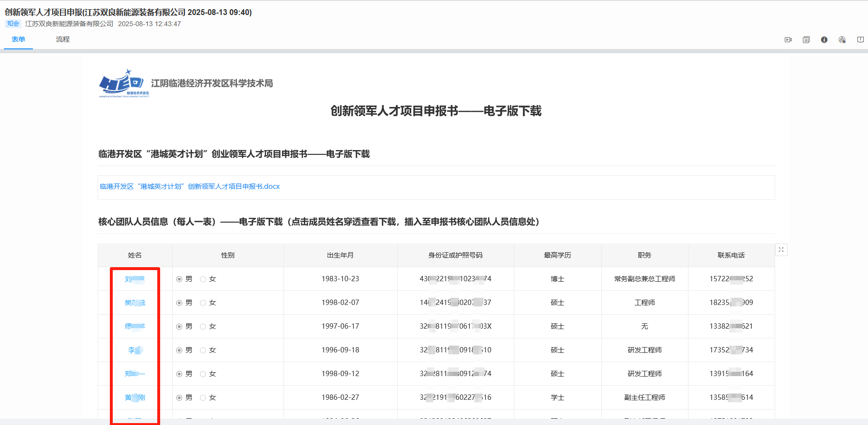The width and height of the screenshot is (868, 425).
Task: Click the video camera icon in top toolbar
Action: (788, 40)
